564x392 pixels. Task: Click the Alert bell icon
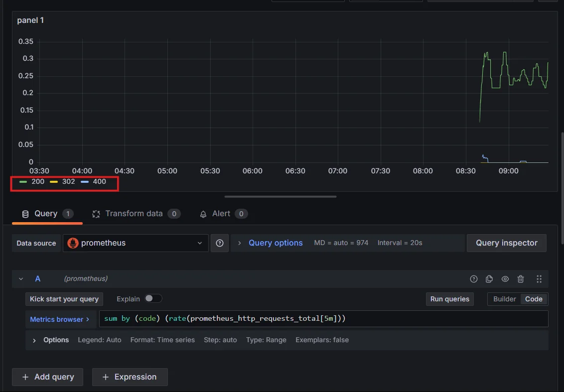click(x=203, y=214)
